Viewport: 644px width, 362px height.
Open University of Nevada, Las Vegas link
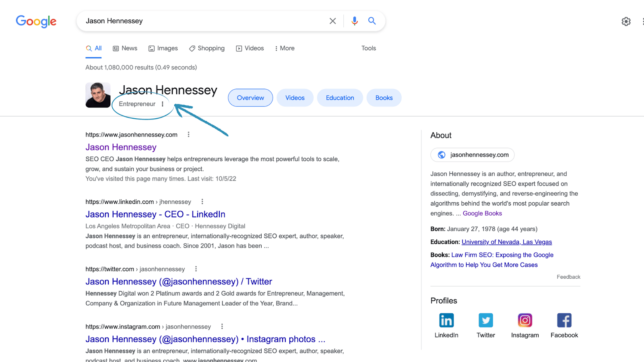[x=507, y=242]
